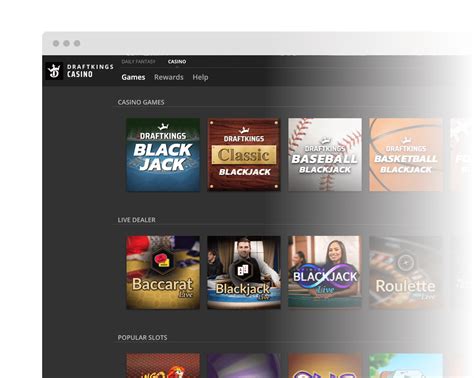Open the Baseball Blackjack game tile
Viewport: 474px width, 378px height.
(x=325, y=155)
